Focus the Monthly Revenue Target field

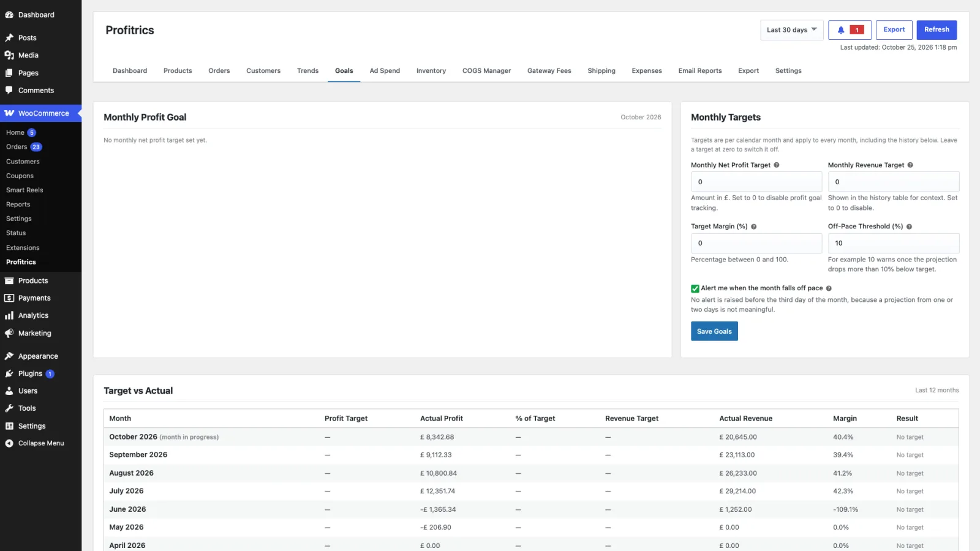click(x=894, y=182)
